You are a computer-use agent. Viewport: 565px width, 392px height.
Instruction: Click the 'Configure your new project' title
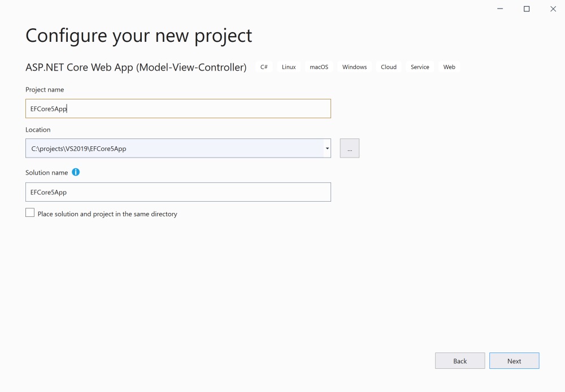coord(139,36)
